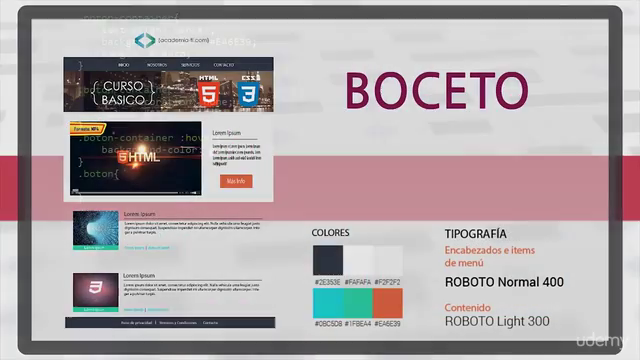
Task: Click the CURSO BASICO banner text
Action: tap(123, 93)
